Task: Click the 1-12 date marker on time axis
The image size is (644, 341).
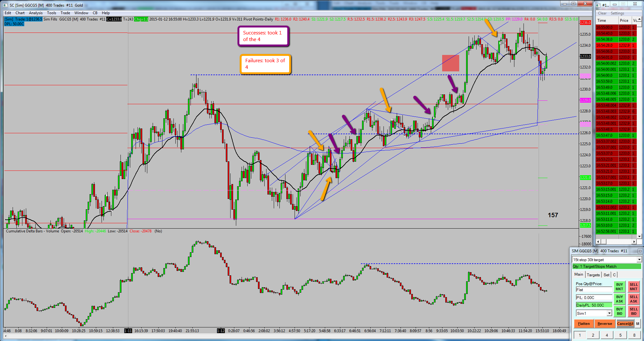Action: 221,331
